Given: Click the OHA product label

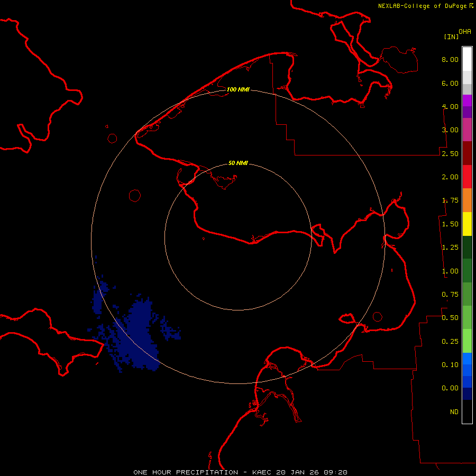Looking at the screenshot, I should tap(465, 32).
